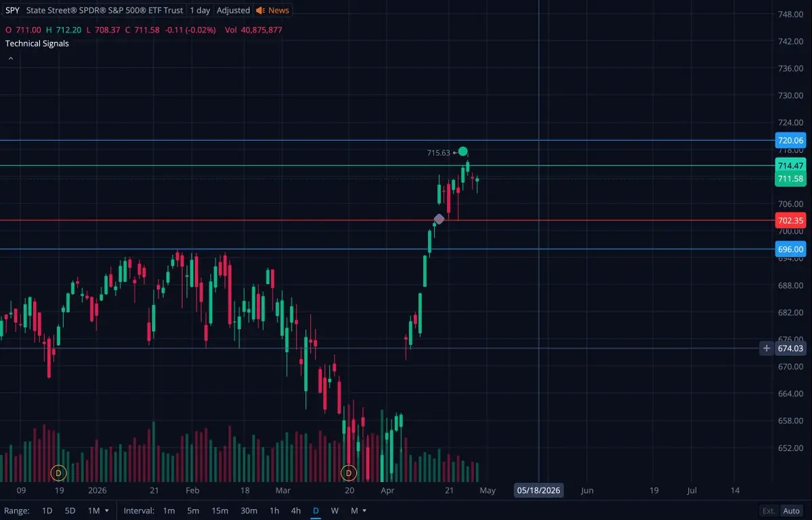Click the State Street SPDR fund name
Viewport: 812px width, 520px height.
coord(104,10)
